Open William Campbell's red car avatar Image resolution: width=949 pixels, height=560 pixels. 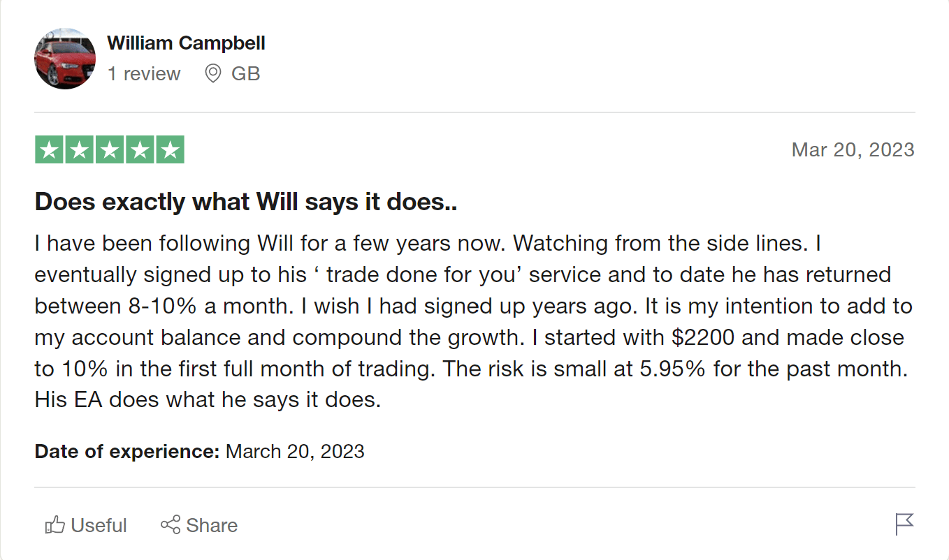pyautogui.click(x=65, y=59)
